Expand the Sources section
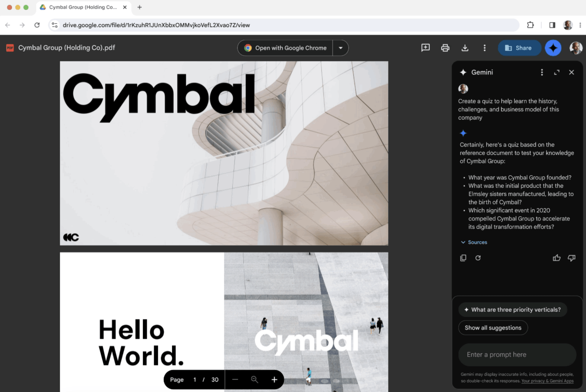Image resolution: width=586 pixels, height=392 pixels. click(x=474, y=242)
